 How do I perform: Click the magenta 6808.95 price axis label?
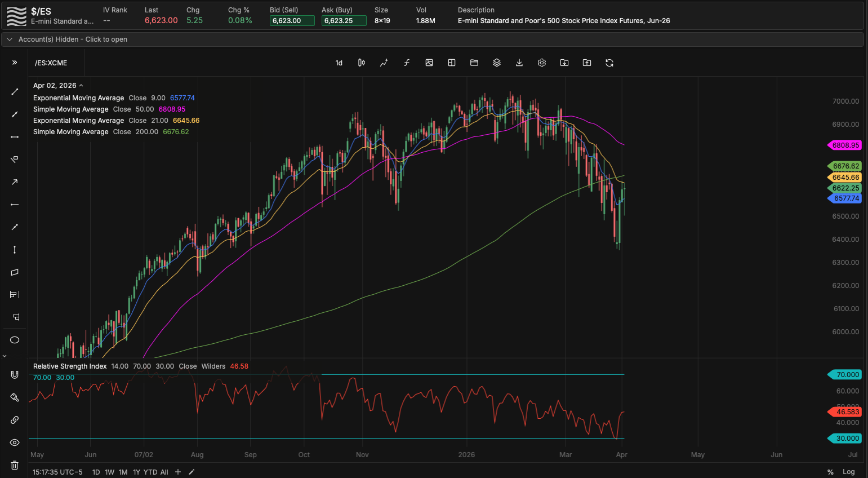point(844,145)
